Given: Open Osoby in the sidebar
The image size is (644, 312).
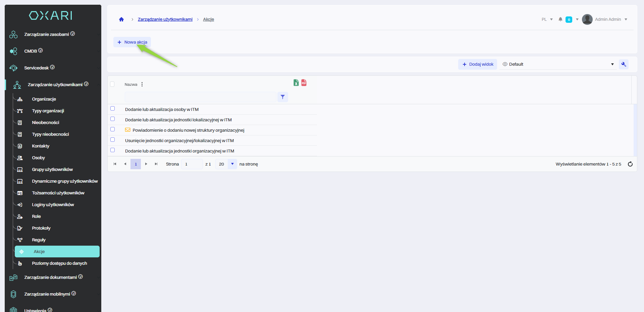Looking at the screenshot, I should point(38,158).
